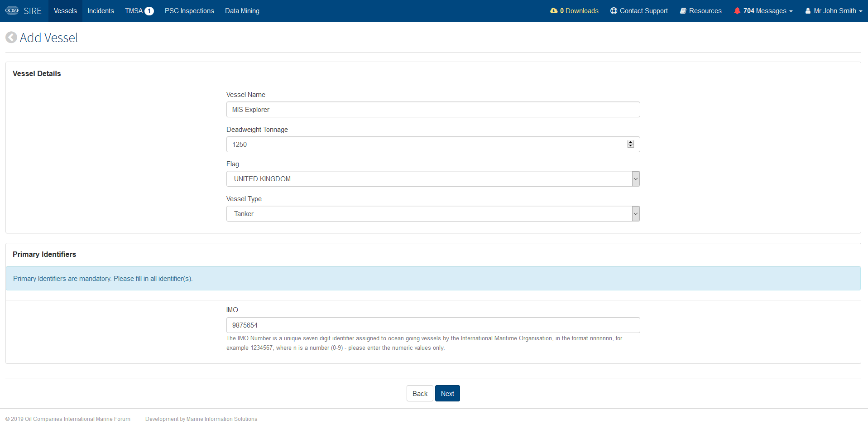Screen dimensions: 868x425
Task: Click the Vessel Type dropdown arrow
Action: 636,214
